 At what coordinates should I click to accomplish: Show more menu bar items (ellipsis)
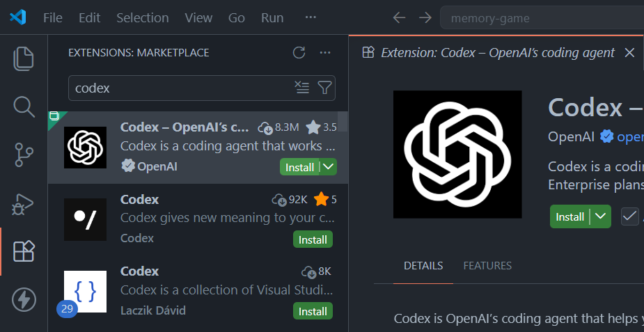[x=311, y=17]
